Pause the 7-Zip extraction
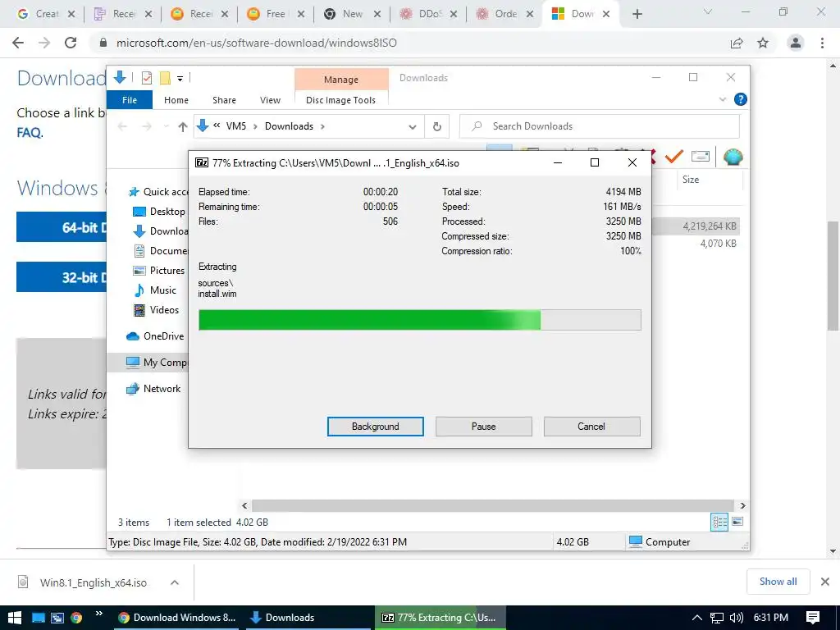Screen dimensions: 840x630 coord(483,427)
